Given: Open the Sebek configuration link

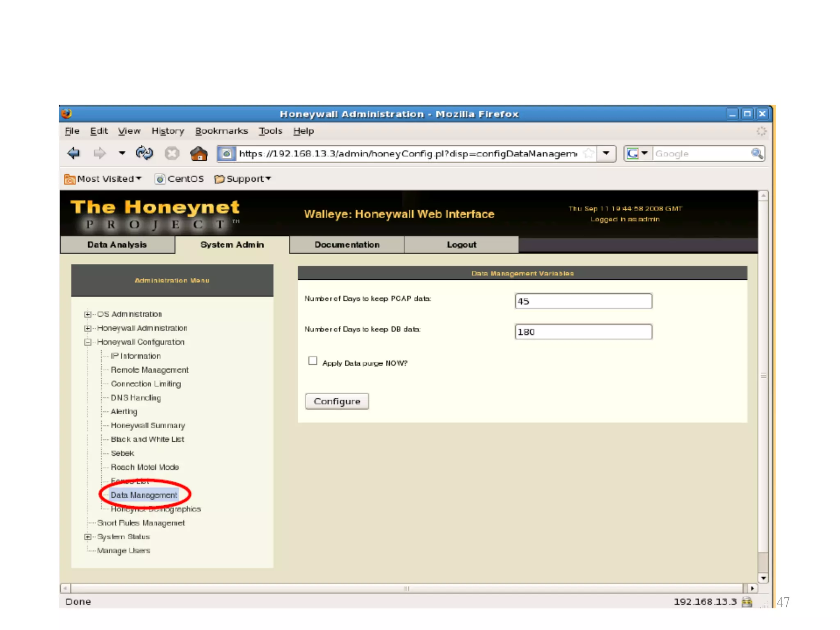Looking at the screenshot, I should point(122,453).
